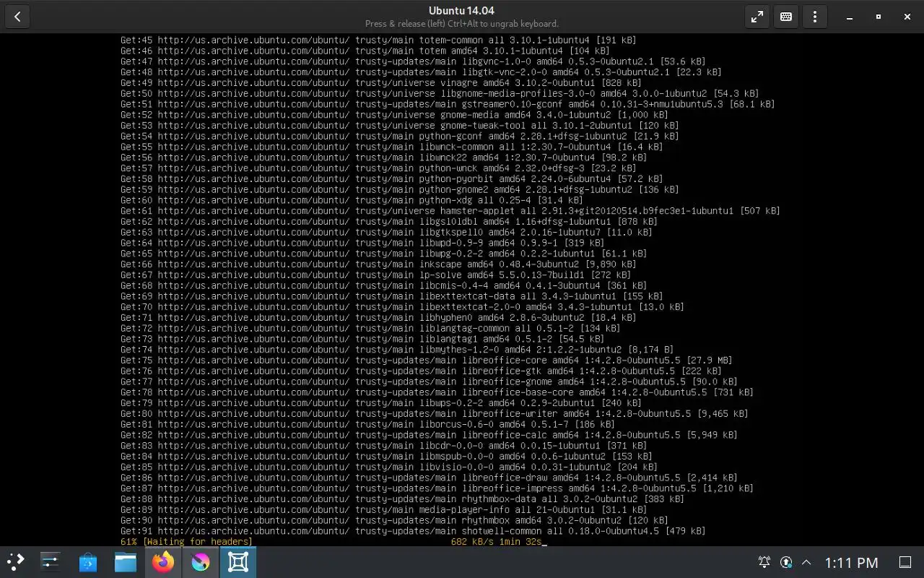Viewport: 924px width, 578px height.
Task: Click the show desktop button
Action: point(905,562)
